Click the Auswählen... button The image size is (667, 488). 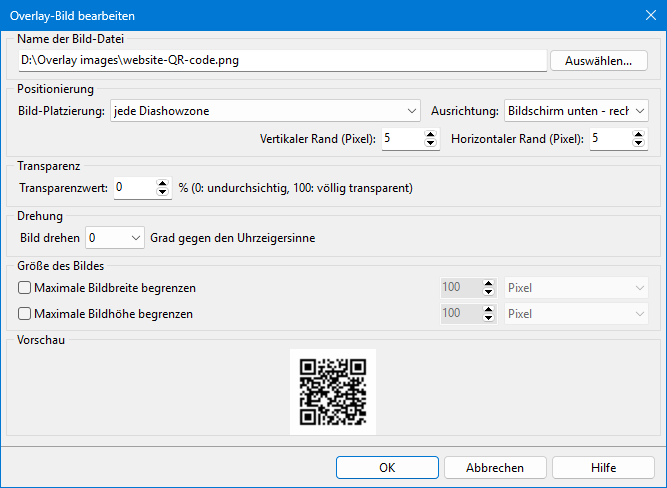click(x=599, y=61)
